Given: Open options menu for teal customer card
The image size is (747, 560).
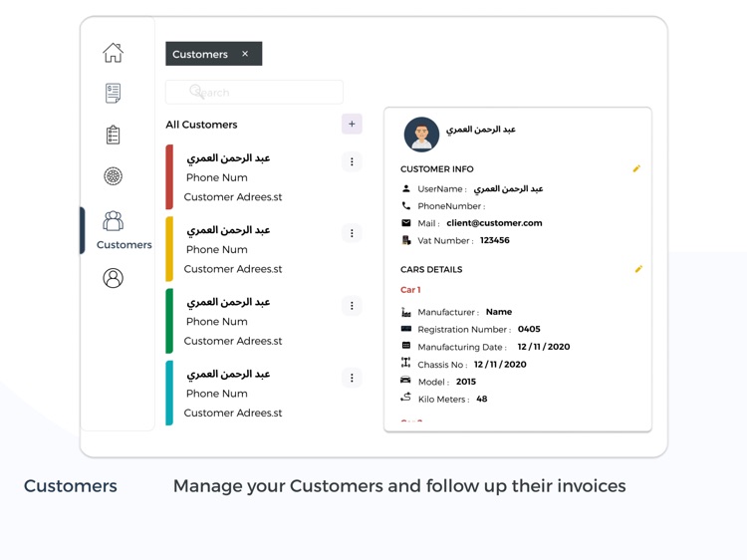Looking at the screenshot, I should click(352, 378).
